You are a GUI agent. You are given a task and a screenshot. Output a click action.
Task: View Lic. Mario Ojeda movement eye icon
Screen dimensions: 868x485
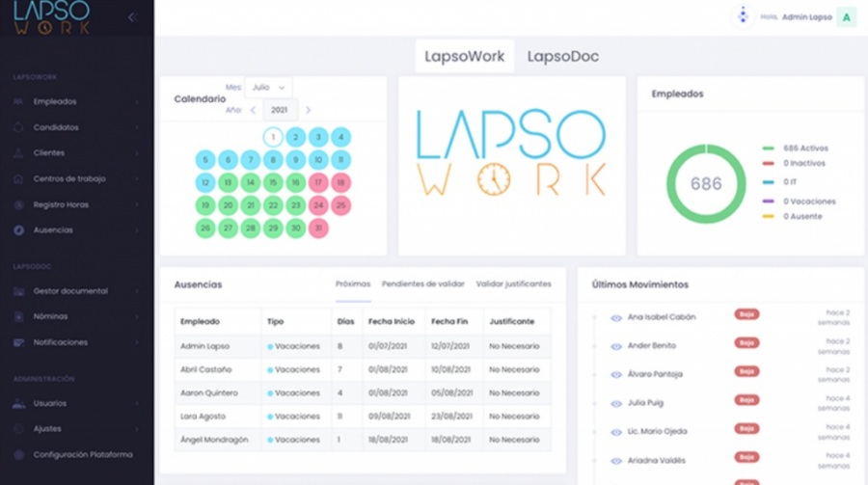coord(616,432)
